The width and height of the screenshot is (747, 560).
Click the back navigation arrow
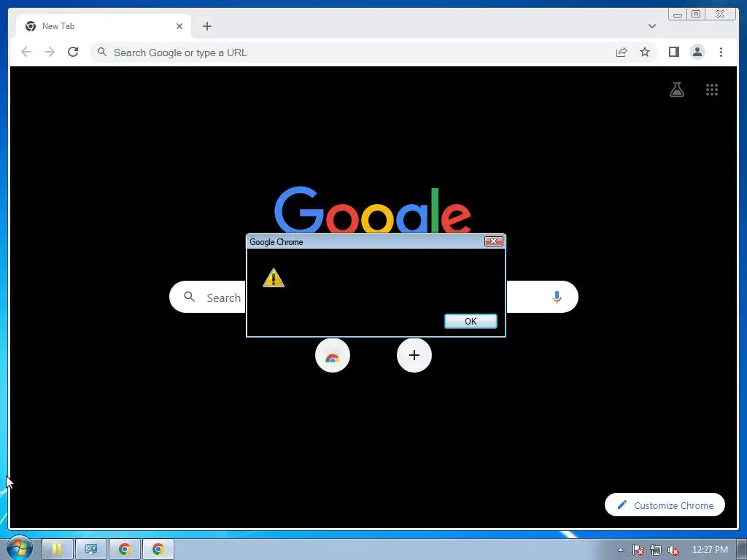(26, 52)
